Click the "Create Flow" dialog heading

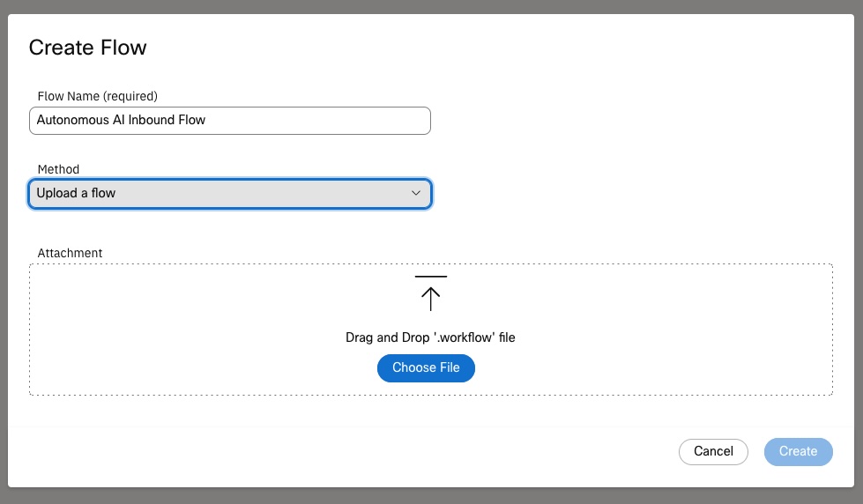click(88, 48)
